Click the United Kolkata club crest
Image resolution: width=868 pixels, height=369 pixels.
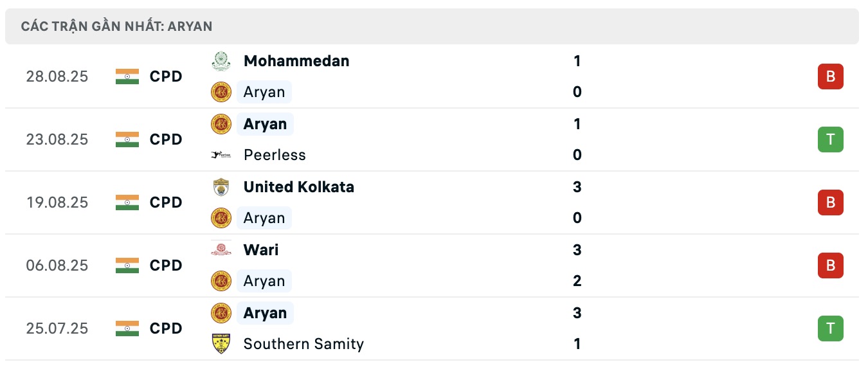pyautogui.click(x=221, y=187)
